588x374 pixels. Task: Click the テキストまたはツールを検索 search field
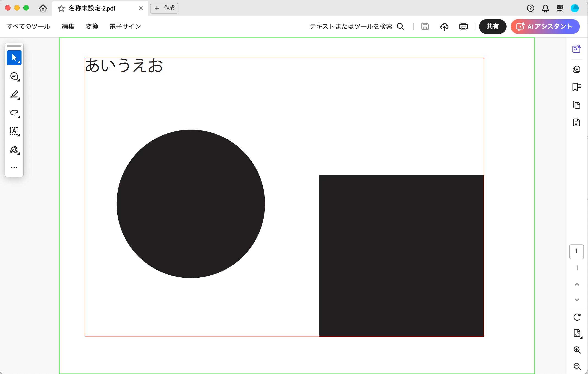tap(351, 26)
